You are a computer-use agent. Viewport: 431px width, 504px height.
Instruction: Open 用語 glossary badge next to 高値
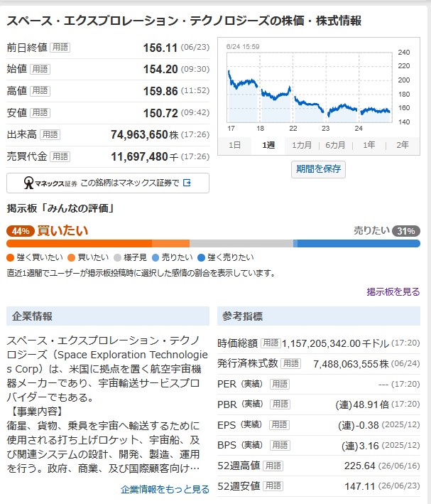click(40, 91)
